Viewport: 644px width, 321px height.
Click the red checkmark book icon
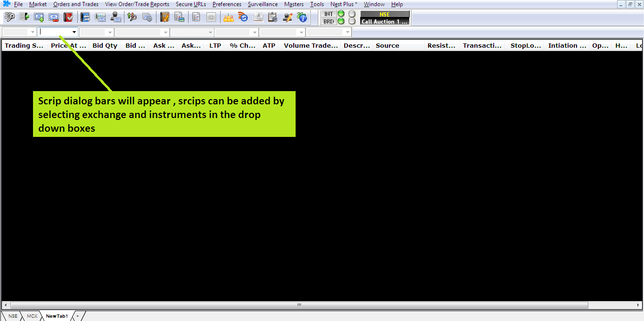point(68,17)
